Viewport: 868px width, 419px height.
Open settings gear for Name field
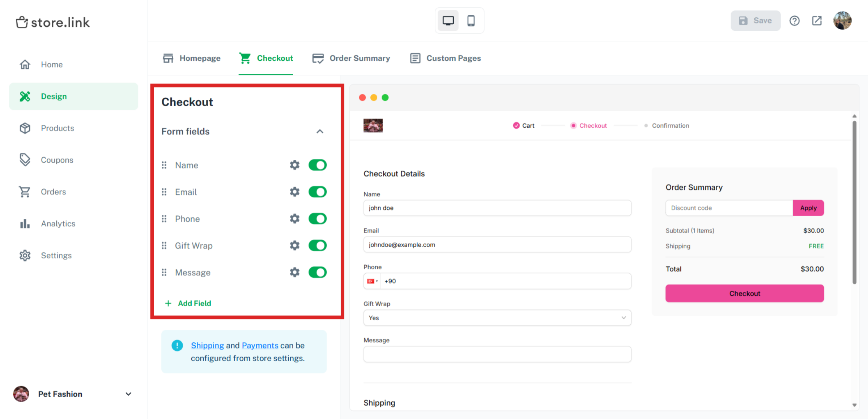(294, 165)
